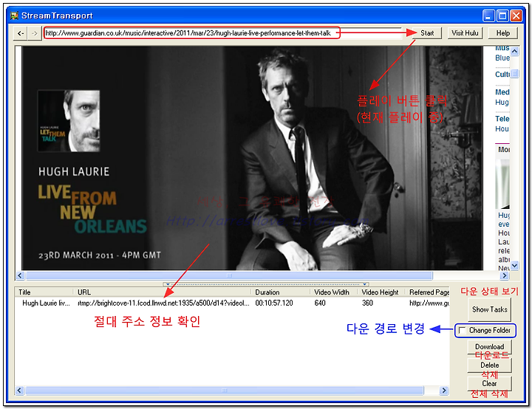This screenshot has width=532, height=409.
Task: Click the Show Tasks button
Action: point(489,309)
